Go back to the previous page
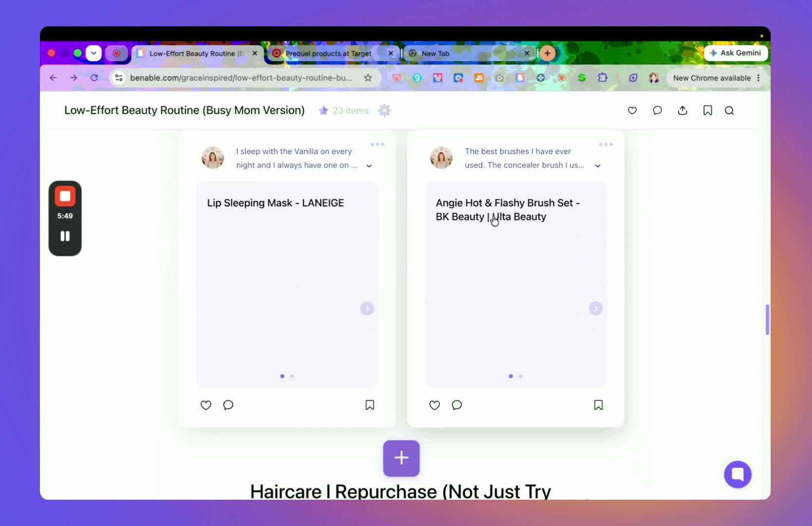 [x=53, y=78]
